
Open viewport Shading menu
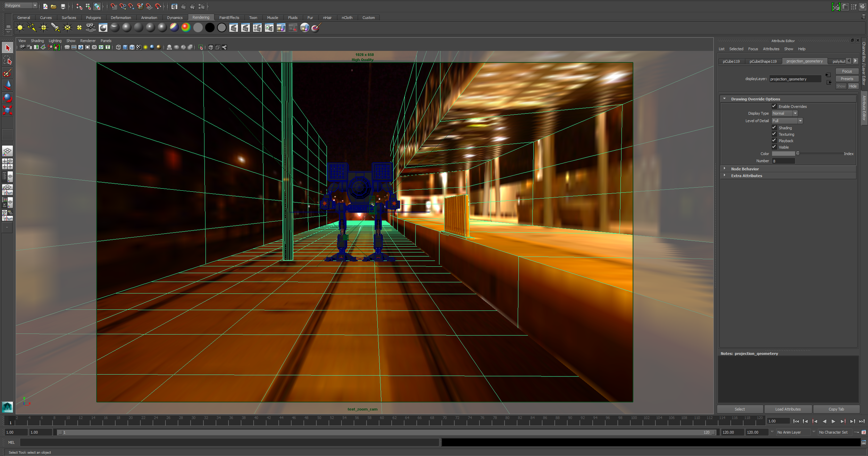click(x=37, y=41)
